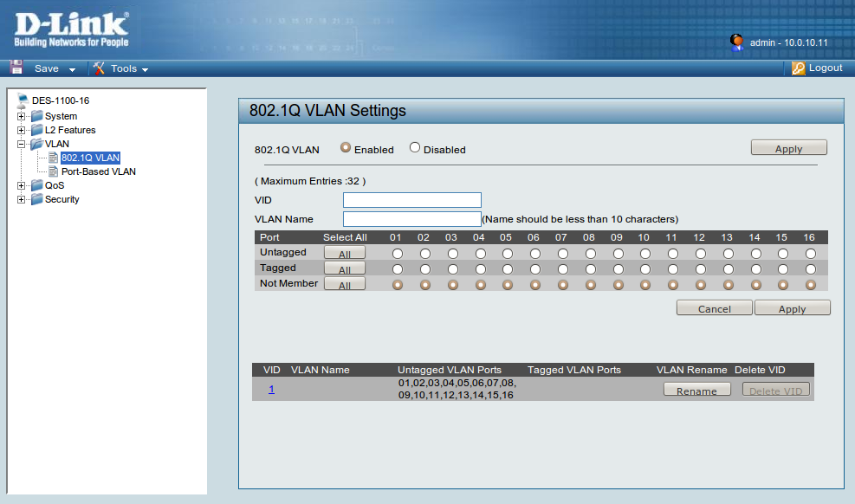
Task: Expand the System tree node
Action: [21, 116]
